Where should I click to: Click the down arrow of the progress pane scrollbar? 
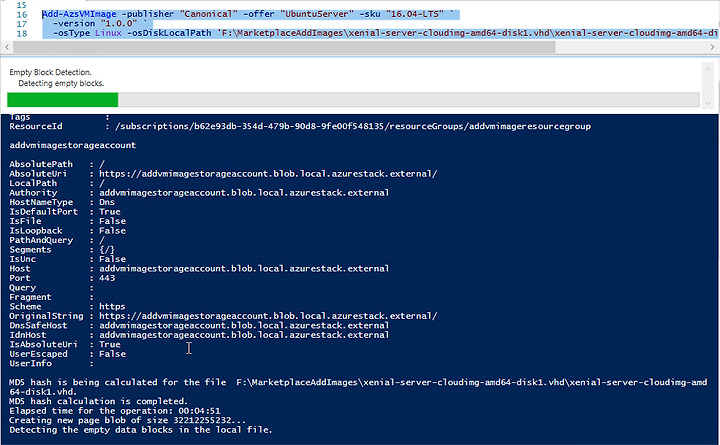(x=708, y=103)
